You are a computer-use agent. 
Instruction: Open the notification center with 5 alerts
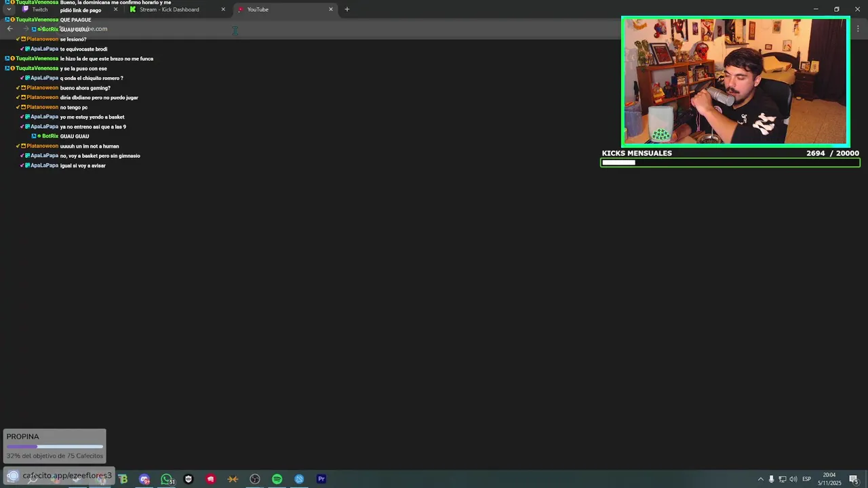(x=854, y=479)
